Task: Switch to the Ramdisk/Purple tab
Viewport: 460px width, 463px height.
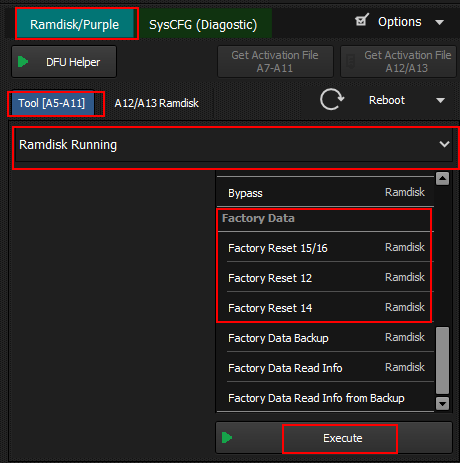Action: pyautogui.click(x=75, y=24)
